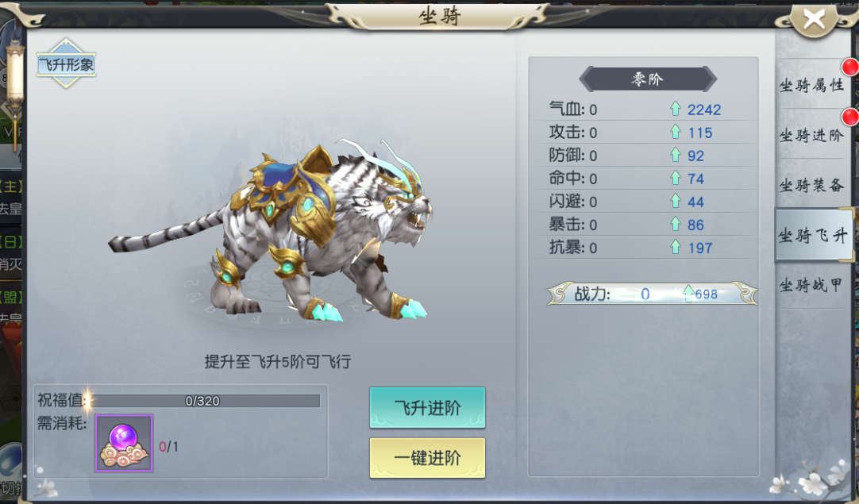The image size is (859, 504).
Task: Click the green up arrow next to 气血
Action: (676, 109)
